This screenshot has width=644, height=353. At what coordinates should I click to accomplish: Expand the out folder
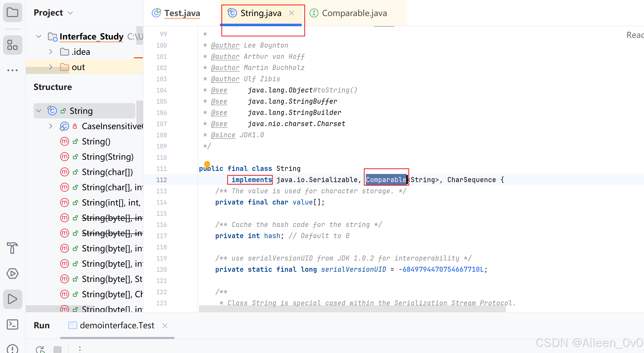[51, 67]
